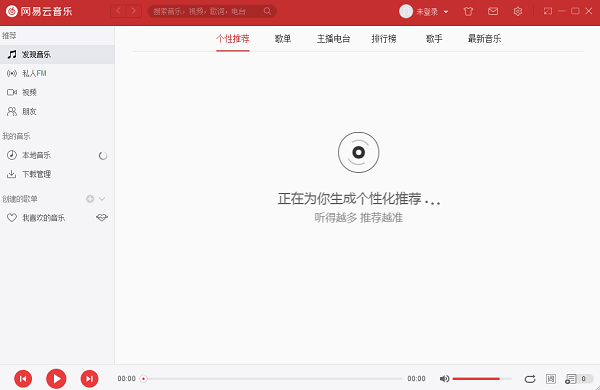
Task: Add a new playlist with plus icon
Action: [x=90, y=199]
